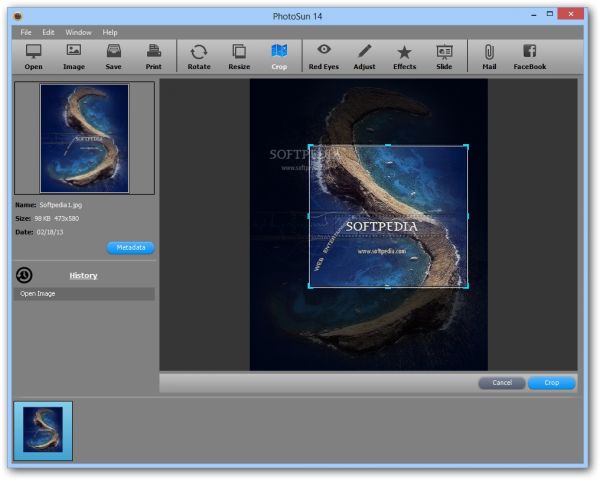The width and height of the screenshot is (600, 480).
Task: Open the Edit menu
Action: click(x=49, y=33)
